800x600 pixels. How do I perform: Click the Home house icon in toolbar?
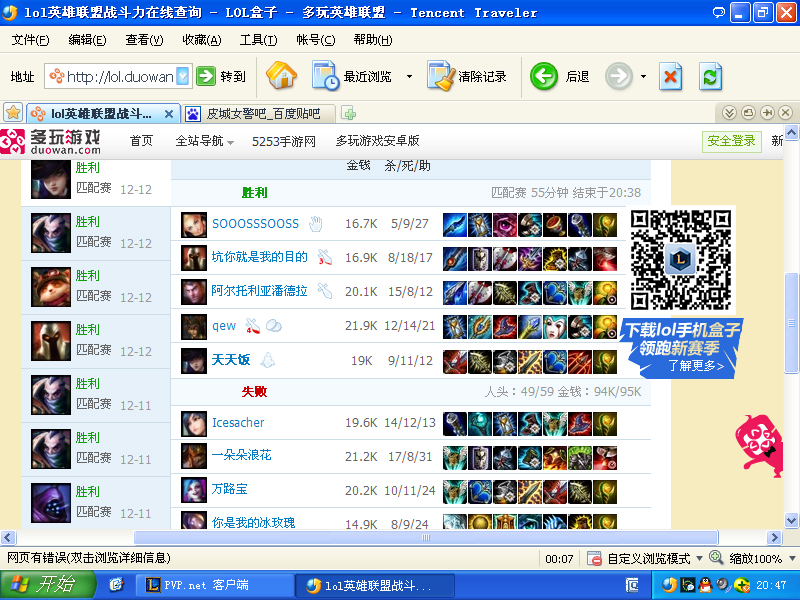281,76
